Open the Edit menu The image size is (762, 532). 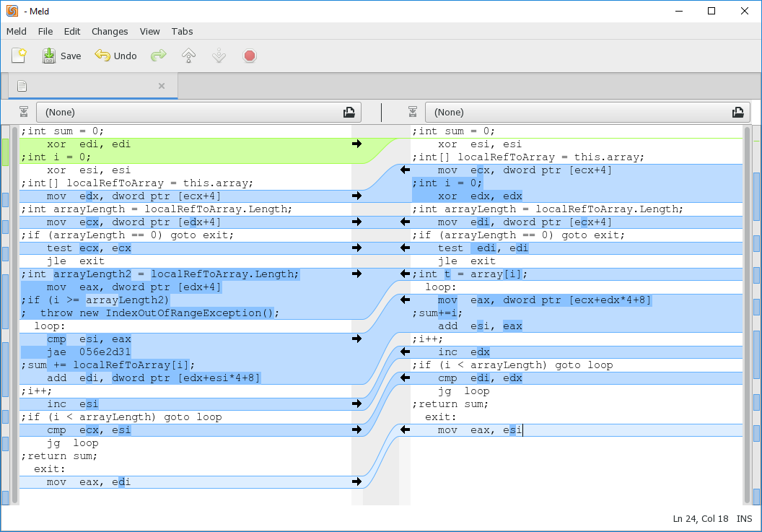pyautogui.click(x=72, y=31)
